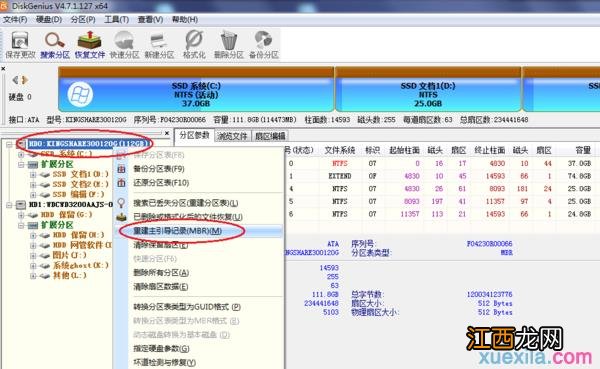Select the 快速分区 quick partition icon

pos(124,44)
